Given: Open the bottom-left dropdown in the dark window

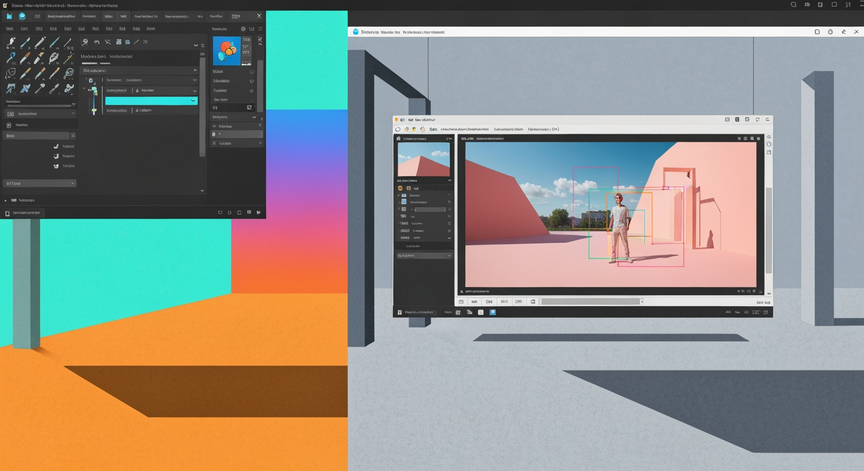Looking at the screenshot, I should pyautogui.click(x=39, y=183).
